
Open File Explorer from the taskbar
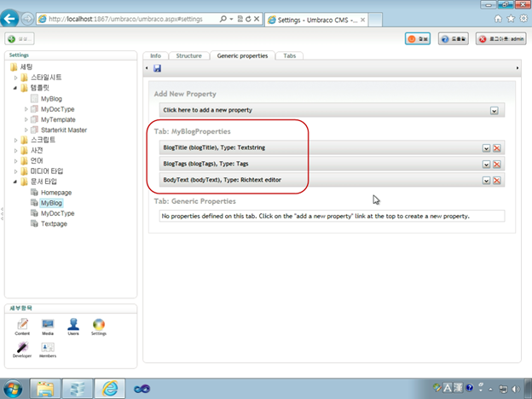[x=45, y=389]
